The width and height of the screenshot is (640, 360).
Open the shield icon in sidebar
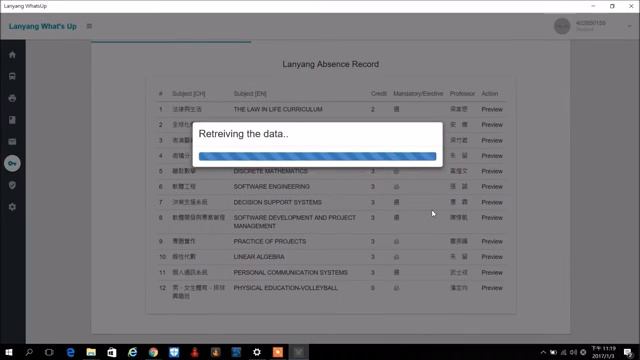(12, 185)
